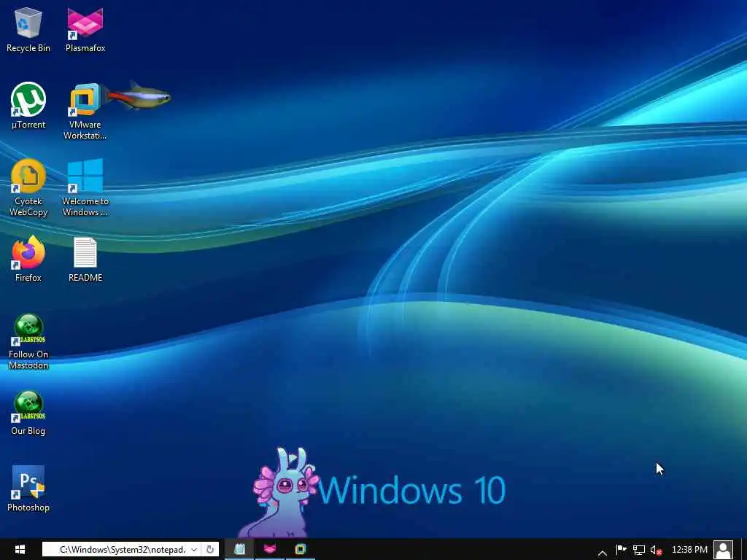The height and width of the screenshot is (560, 747).
Task: Open the clock showing 12:38 PM
Action: pos(689,550)
